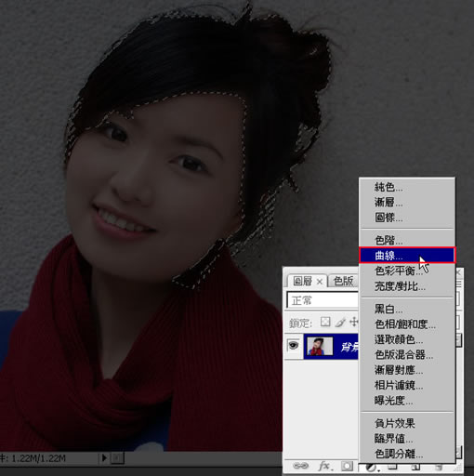The width and height of the screenshot is (474, 476).
Task: Click the adjustment layer half-circle icon
Action: [371, 467]
